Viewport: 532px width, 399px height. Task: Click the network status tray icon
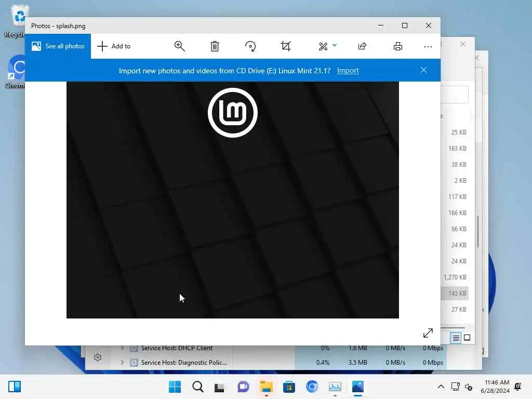[x=455, y=387]
